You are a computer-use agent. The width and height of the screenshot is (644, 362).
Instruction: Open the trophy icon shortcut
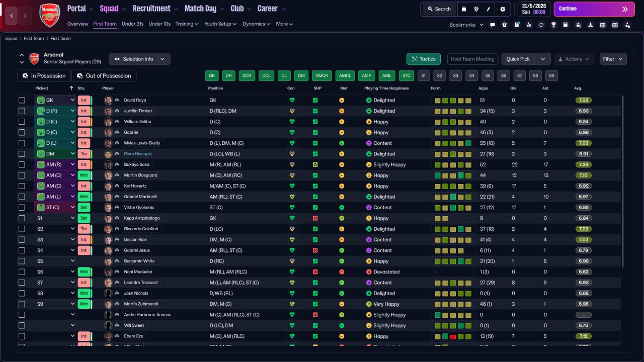pos(553,25)
